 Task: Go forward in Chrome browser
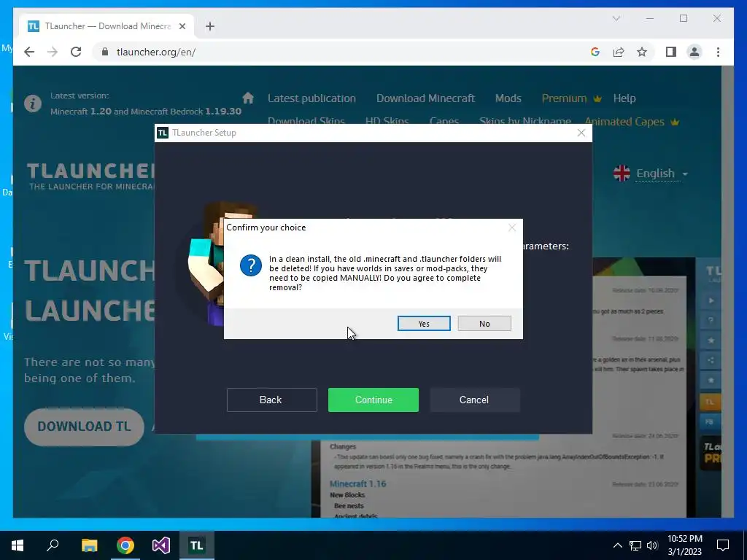click(x=53, y=52)
